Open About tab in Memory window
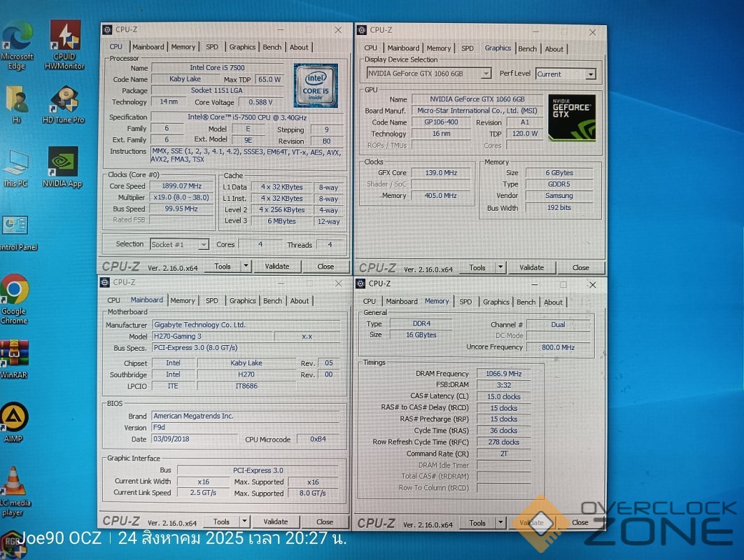 pyautogui.click(x=553, y=302)
